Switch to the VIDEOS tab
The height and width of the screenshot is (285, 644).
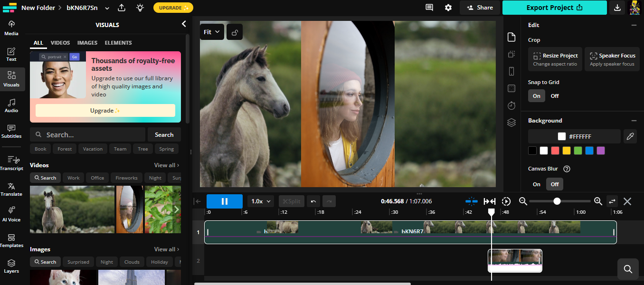pos(60,43)
